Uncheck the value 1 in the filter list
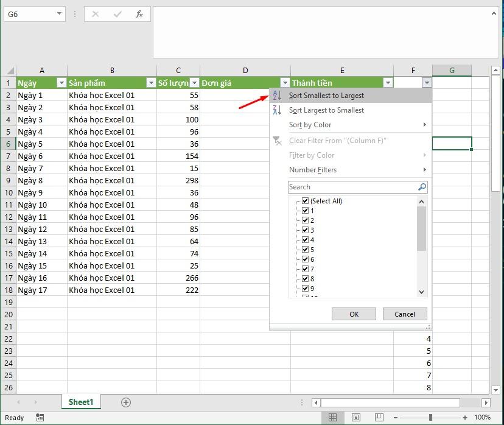The height and width of the screenshot is (425, 504). coord(305,210)
